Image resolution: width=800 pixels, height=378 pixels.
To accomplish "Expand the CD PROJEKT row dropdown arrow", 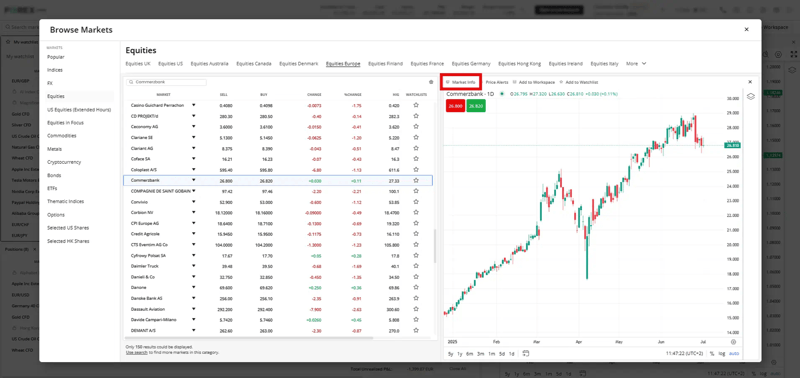I will coord(193,116).
